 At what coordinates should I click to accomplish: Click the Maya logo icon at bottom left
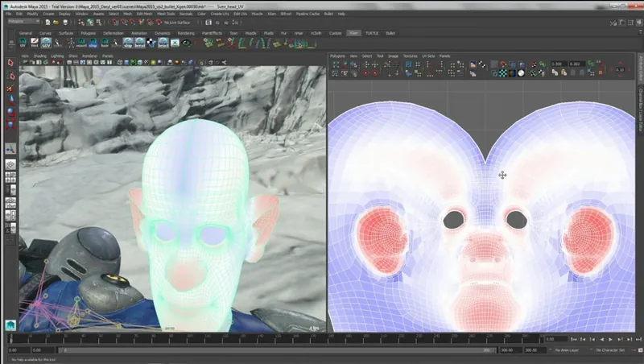(x=10, y=325)
